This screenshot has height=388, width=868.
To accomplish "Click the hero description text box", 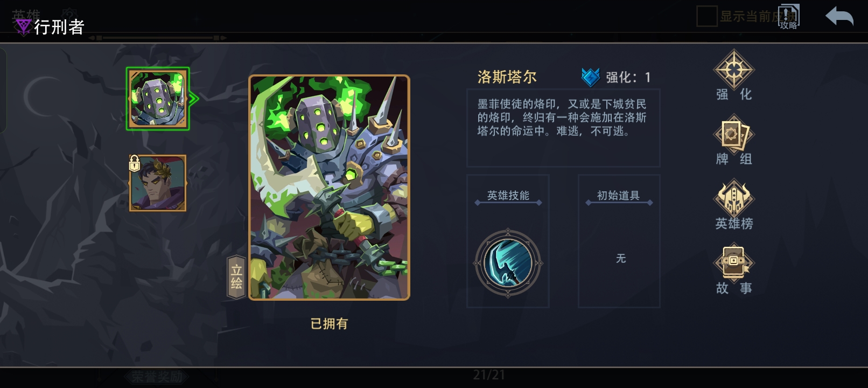I will (563, 128).
